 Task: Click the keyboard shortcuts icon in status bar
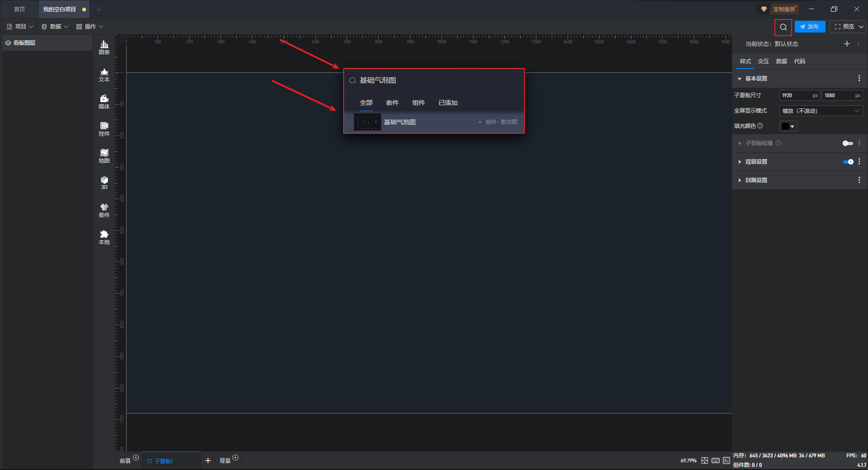tap(716, 461)
